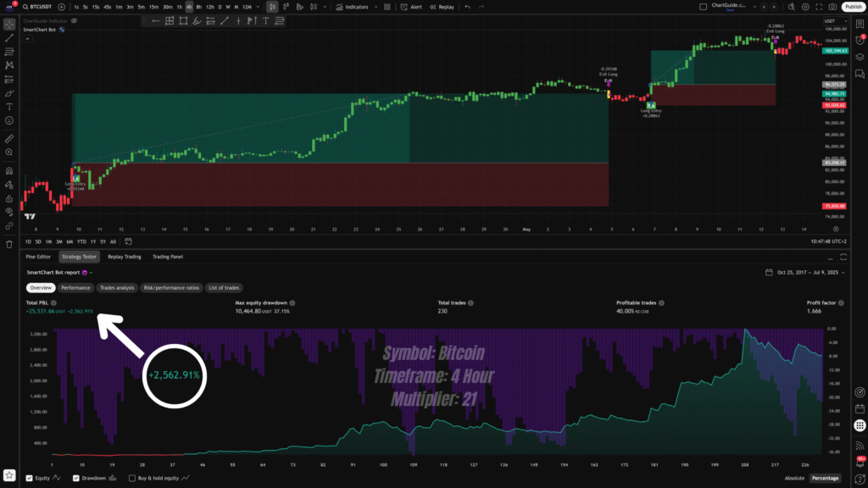The image size is (868, 488).
Task: Click the Publish button
Action: click(852, 7)
